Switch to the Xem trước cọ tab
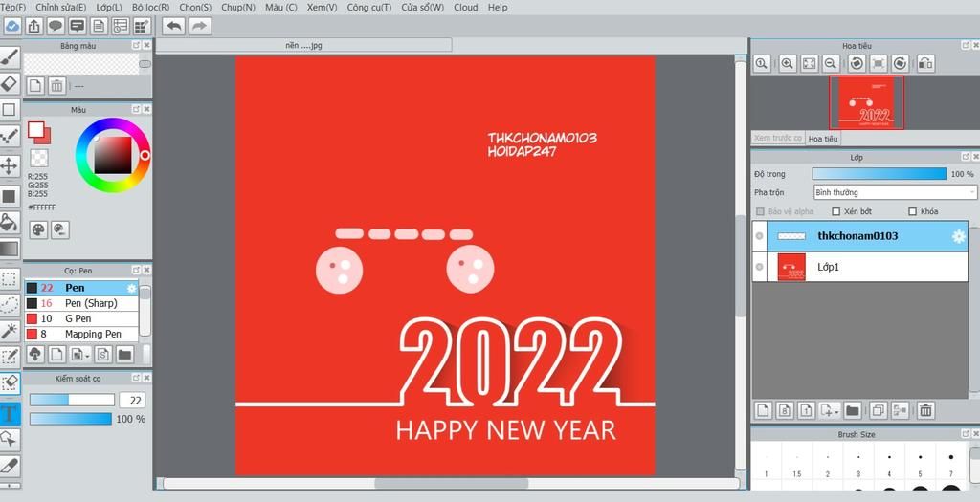This screenshot has width=980, height=502. (778, 139)
